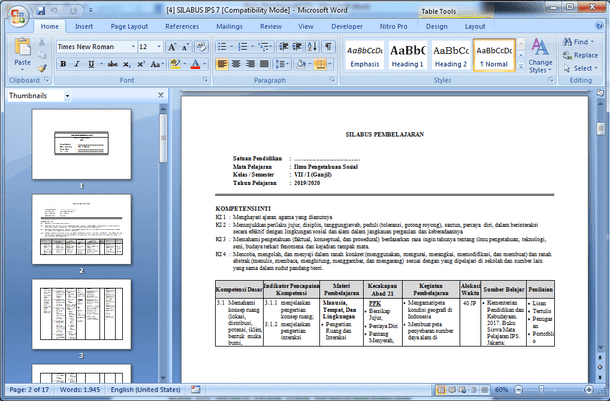
Task: Click the Grow Font icon
Action: click(172, 47)
